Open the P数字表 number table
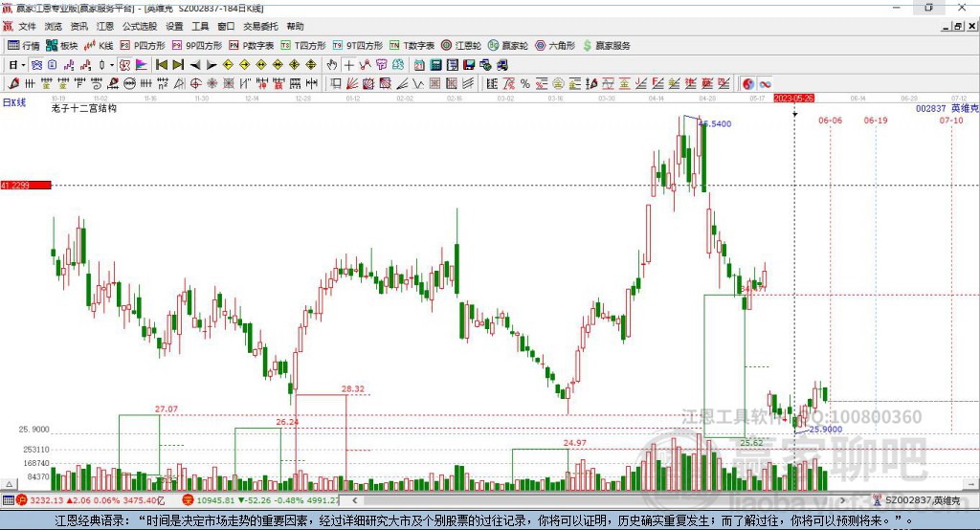 pyautogui.click(x=252, y=46)
